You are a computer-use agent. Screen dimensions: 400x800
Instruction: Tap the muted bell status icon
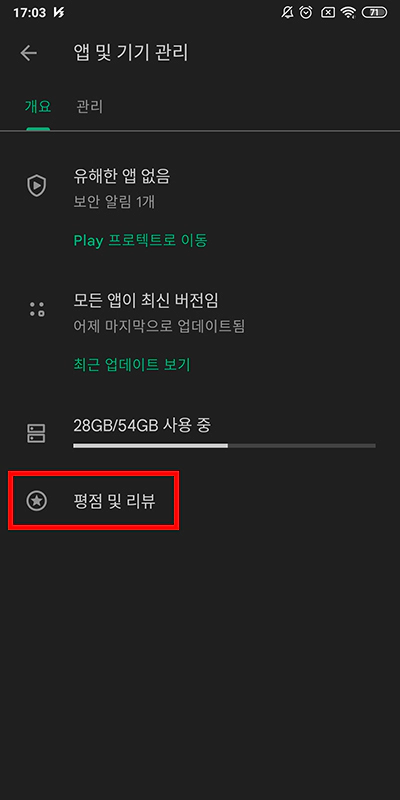pyautogui.click(x=287, y=13)
